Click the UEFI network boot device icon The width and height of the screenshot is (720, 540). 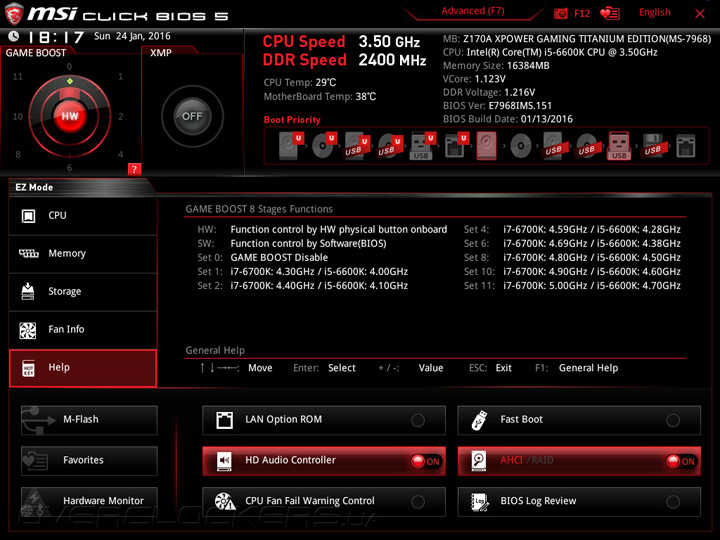(x=455, y=146)
